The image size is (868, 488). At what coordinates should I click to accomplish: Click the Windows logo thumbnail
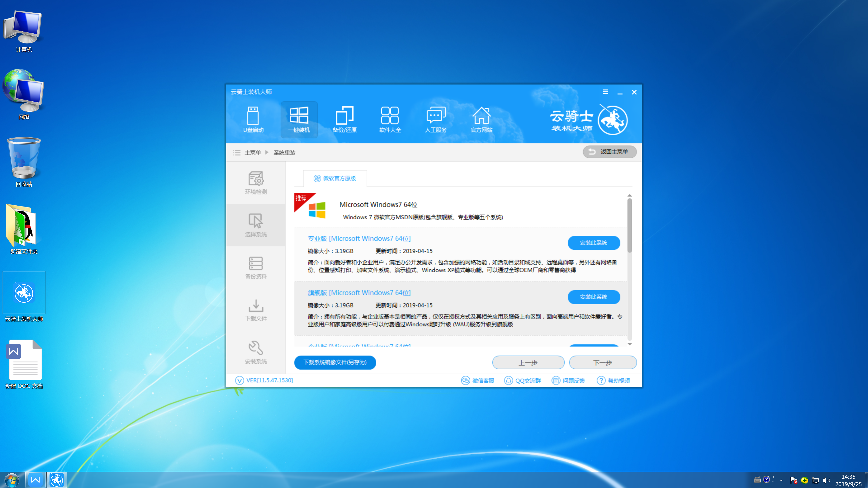(317, 210)
